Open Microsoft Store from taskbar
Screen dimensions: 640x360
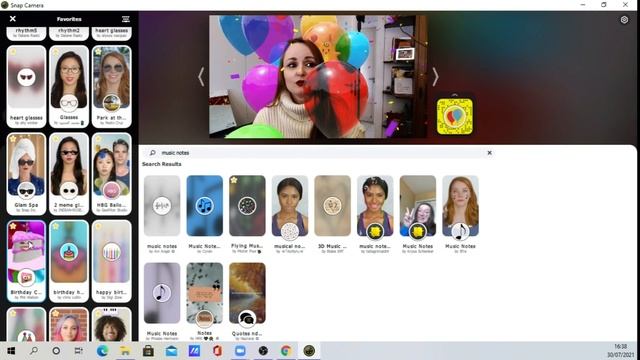point(148,351)
